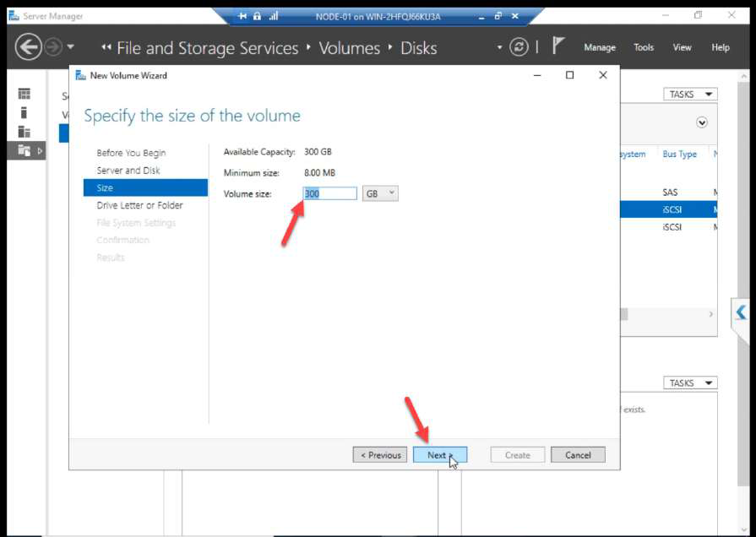Click the Disks breadcrumb
756x537 pixels.
[x=418, y=48]
